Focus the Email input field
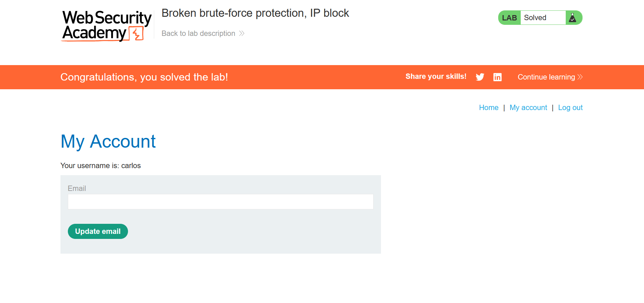The height and width of the screenshot is (303, 644). (220, 202)
